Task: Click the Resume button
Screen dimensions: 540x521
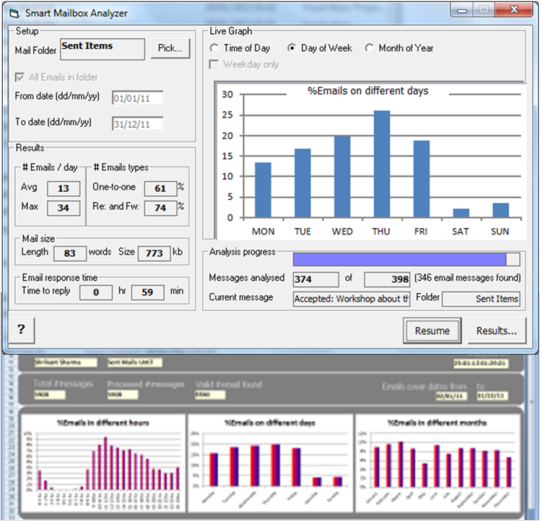Action: pyautogui.click(x=432, y=331)
